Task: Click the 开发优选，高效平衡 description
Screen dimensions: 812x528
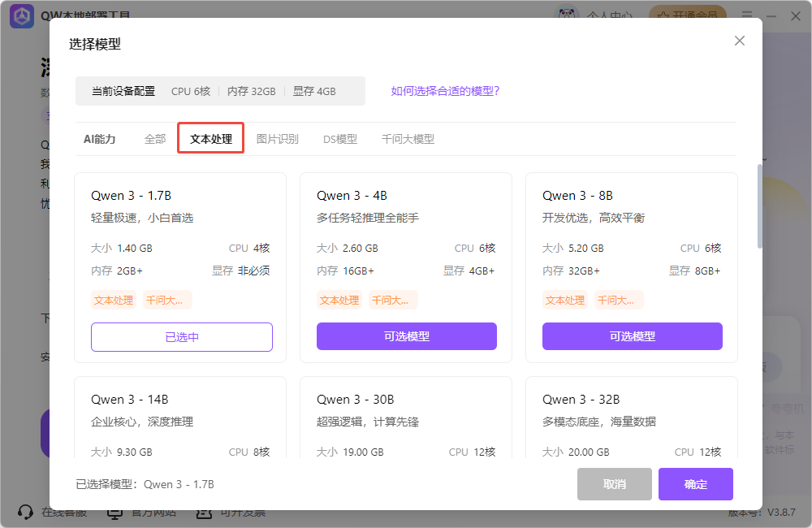Action: [594, 219]
